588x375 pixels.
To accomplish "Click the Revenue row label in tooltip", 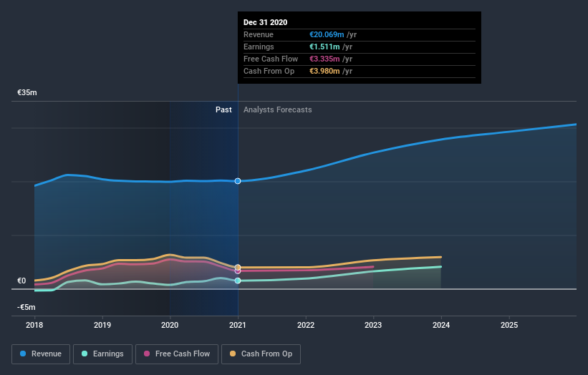I will pos(259,34).
